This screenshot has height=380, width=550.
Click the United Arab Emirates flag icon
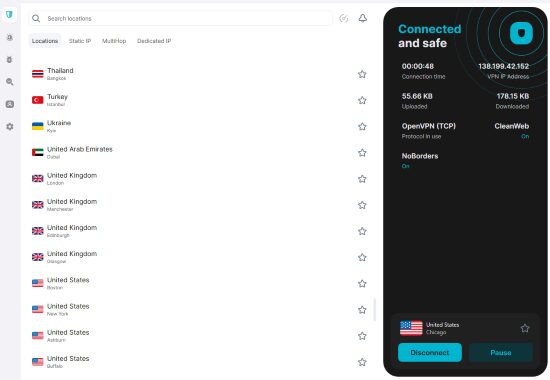coord(38,152)
